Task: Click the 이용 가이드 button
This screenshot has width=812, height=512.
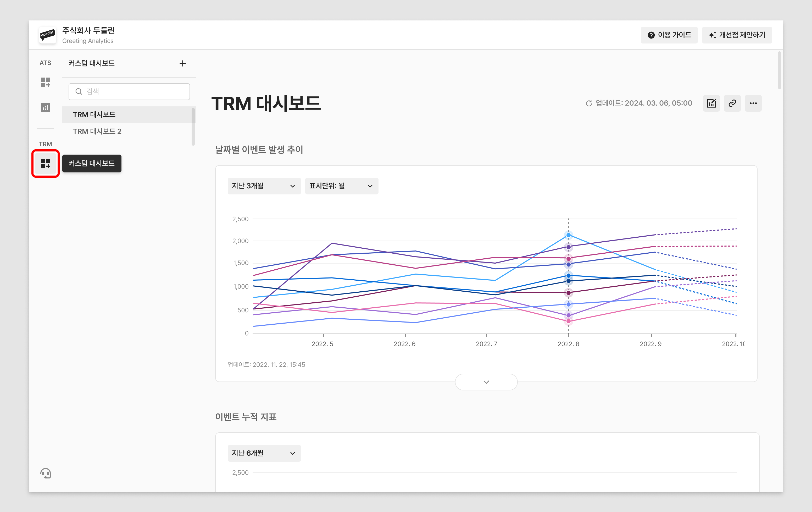Action: pyautogui.click(x=669, y=35)
